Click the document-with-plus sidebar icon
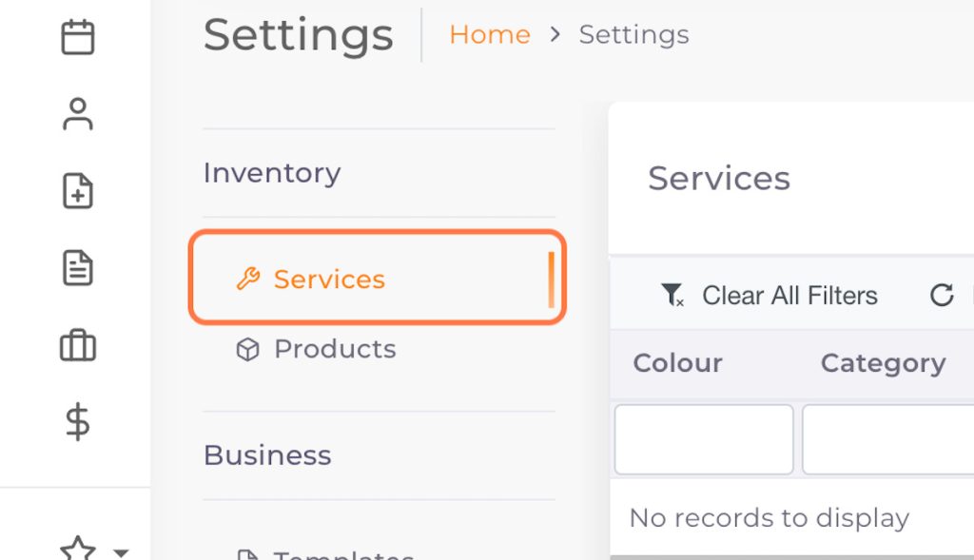 click(77, 191)
